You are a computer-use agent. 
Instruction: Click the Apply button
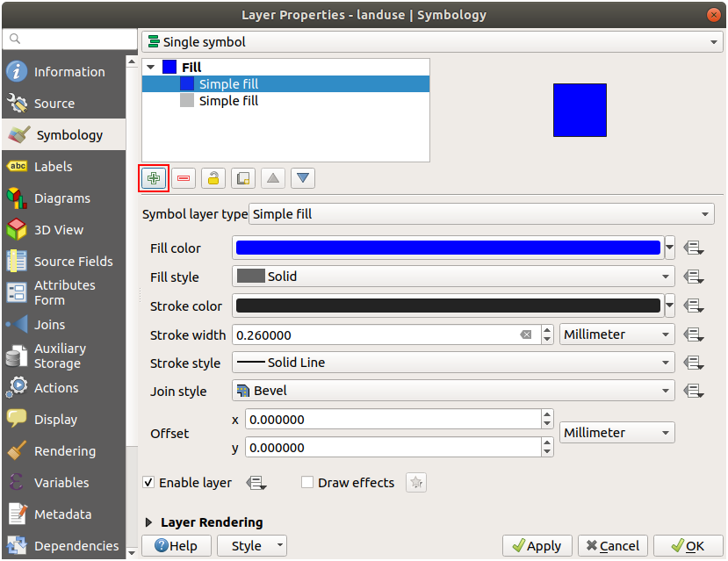(x=537, y=546)
